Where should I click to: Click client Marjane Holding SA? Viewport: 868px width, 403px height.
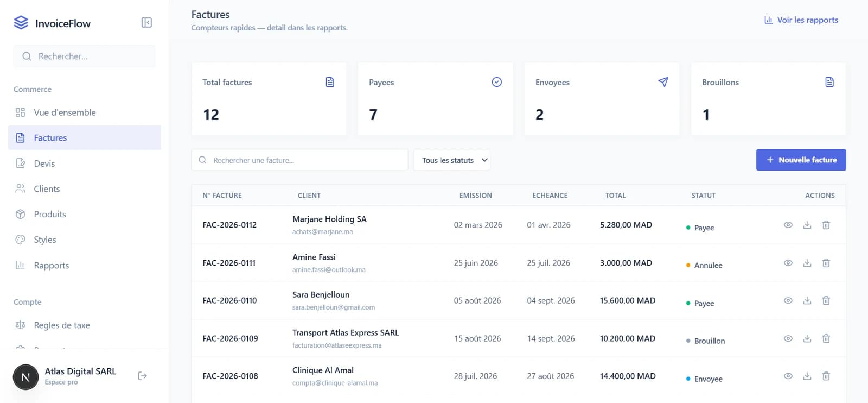point(329,219)
